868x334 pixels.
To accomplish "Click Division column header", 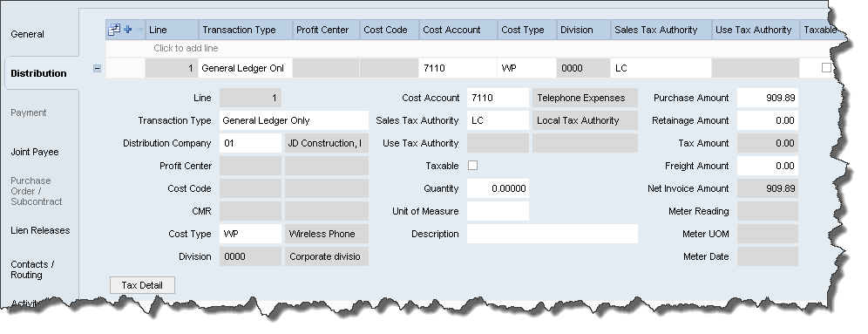I will [584, 30].
